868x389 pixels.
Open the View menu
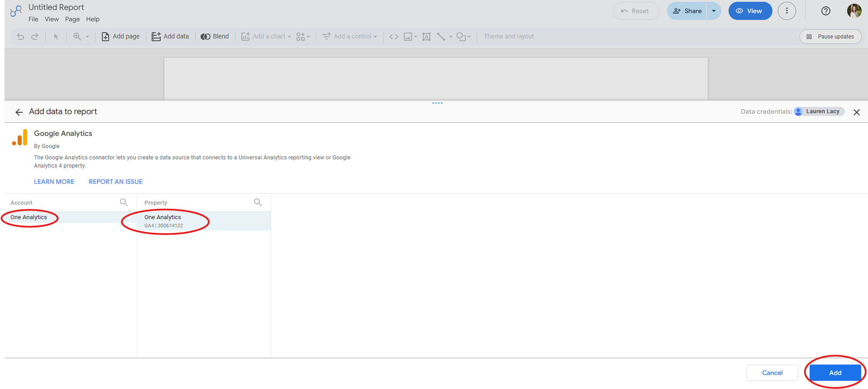(52, 19)
